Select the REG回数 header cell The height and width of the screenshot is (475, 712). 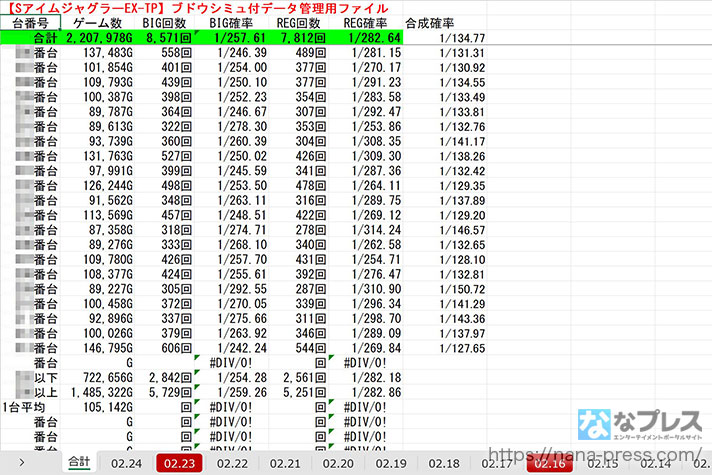298,23
